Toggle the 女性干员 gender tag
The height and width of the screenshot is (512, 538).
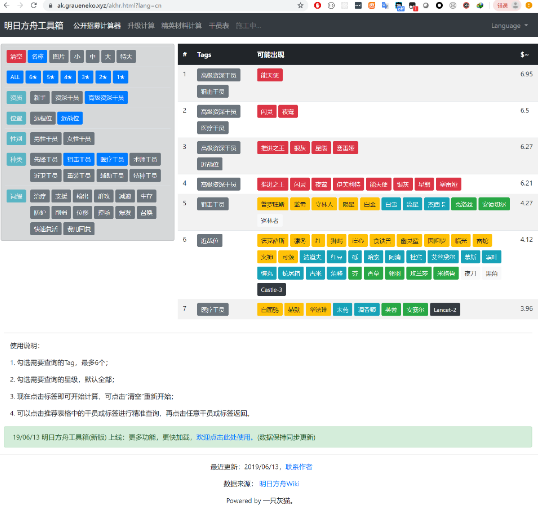pos(79,139)
